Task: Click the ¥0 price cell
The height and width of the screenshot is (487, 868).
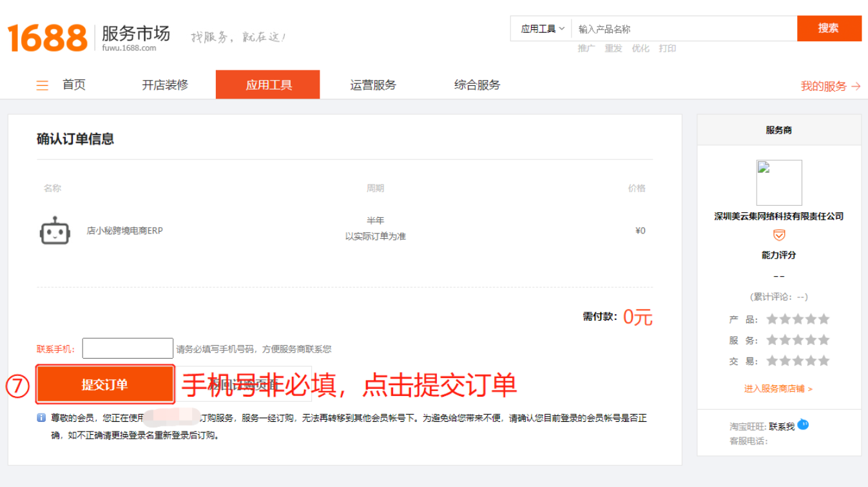Action: pyautogui.click(x=640, y=231)
